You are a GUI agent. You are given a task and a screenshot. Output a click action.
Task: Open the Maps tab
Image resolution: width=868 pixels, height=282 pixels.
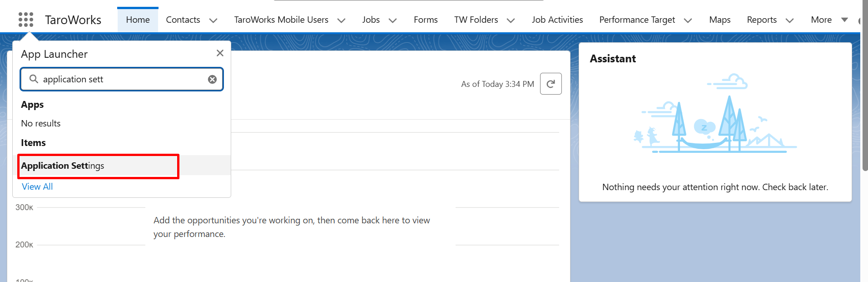coord(720,20)
